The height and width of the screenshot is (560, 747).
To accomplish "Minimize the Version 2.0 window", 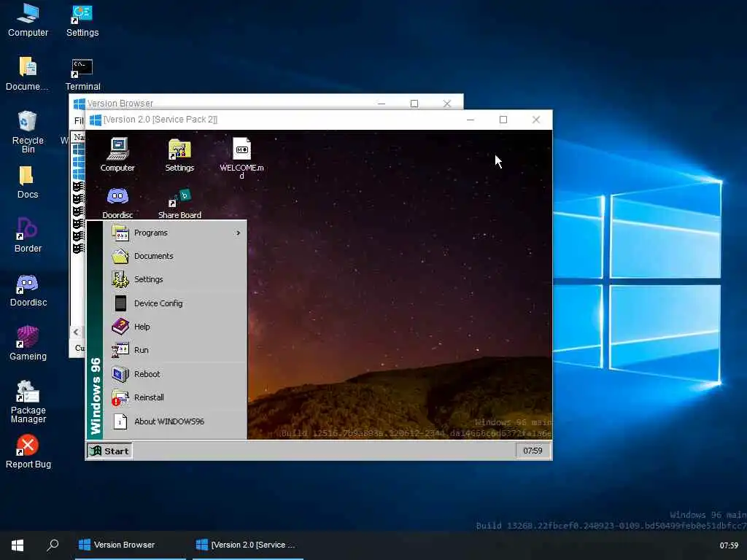I will [471, 120].
